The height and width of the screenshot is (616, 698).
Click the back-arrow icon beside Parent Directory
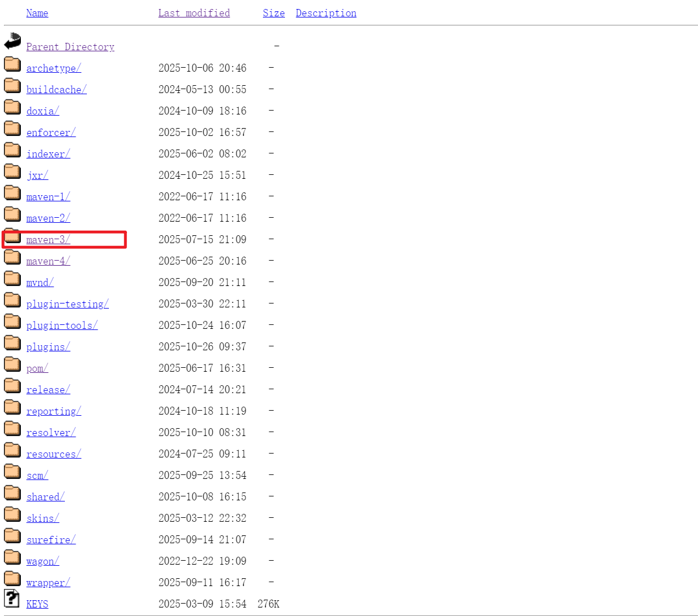coord(12,41)
